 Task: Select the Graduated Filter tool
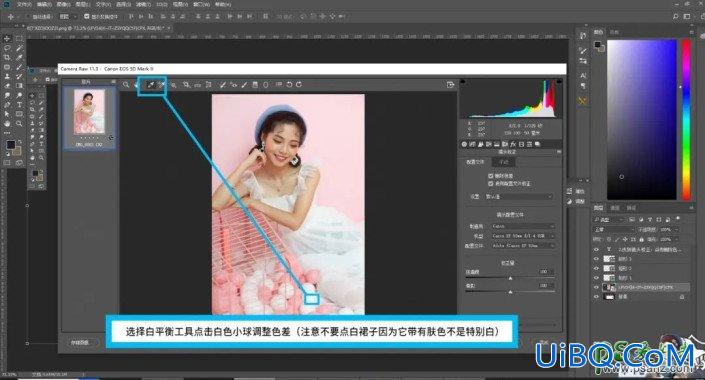(255, 85)
